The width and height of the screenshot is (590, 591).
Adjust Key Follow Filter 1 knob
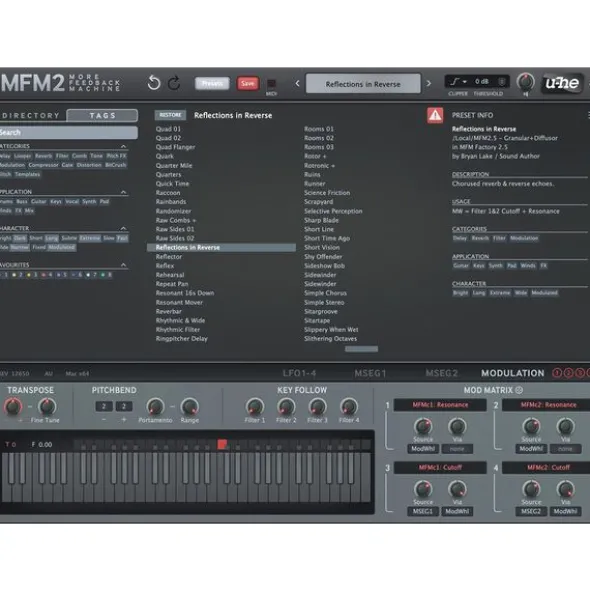coord(255,407)
